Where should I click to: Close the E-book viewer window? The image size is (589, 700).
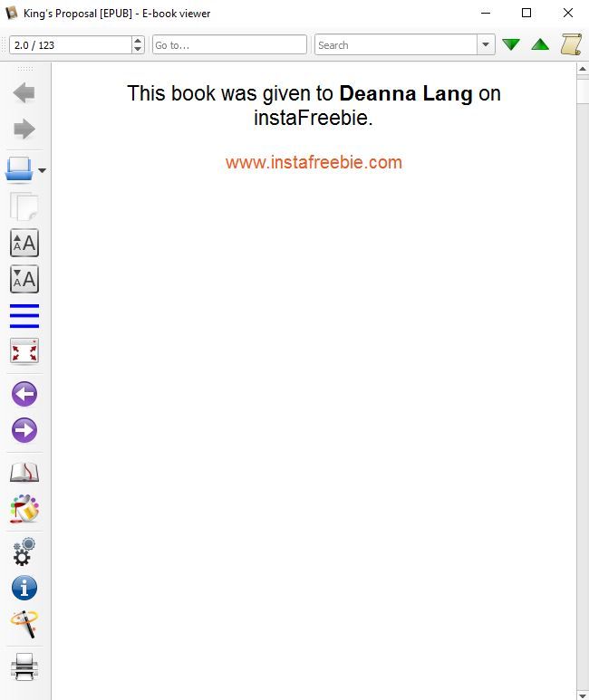pyautogui.click(x=568, y=13)
